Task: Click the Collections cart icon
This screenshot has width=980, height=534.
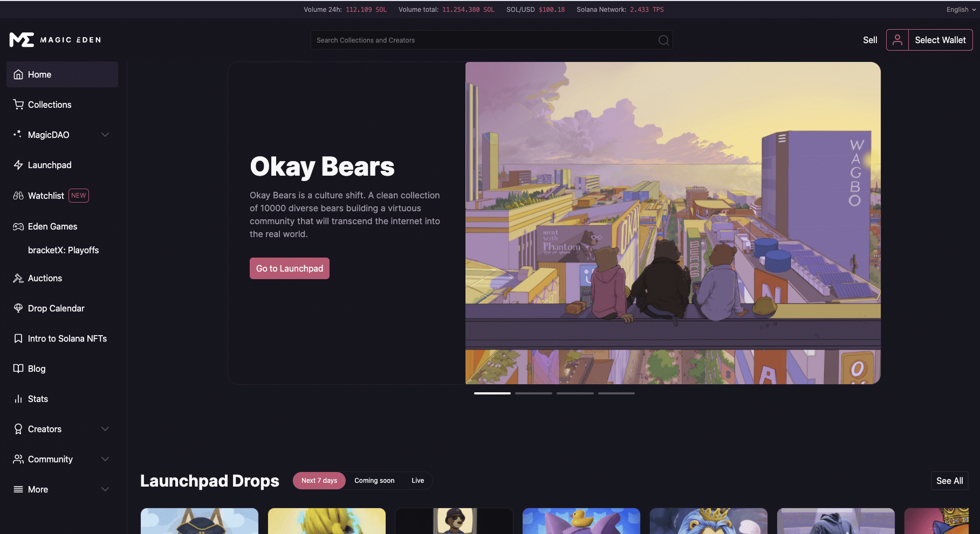Action: coord(18,105)
